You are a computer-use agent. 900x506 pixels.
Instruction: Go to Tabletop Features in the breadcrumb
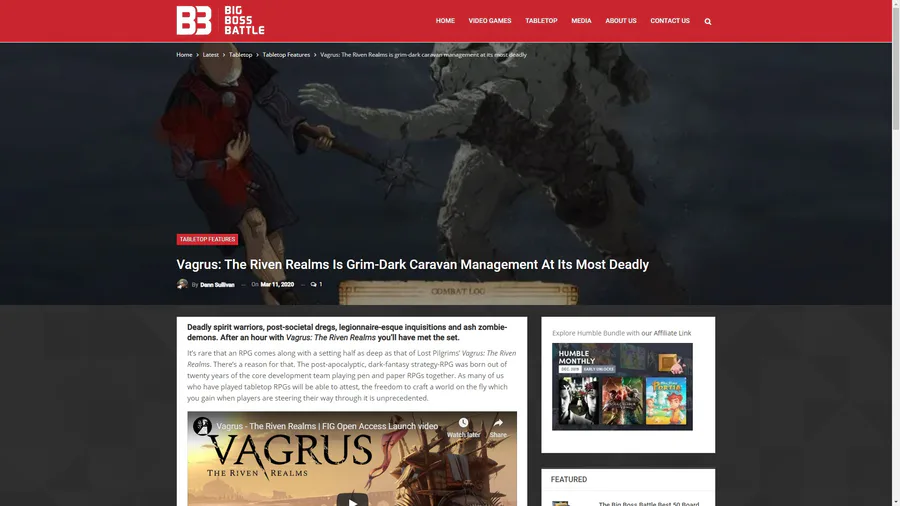click(x=286, y=55)
